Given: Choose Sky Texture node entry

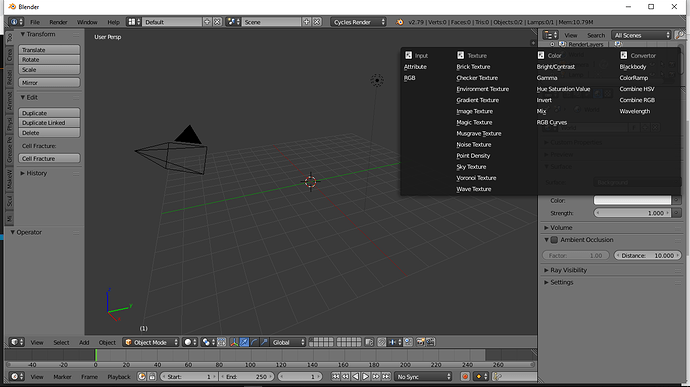Looking at the screenshot, I should coord(471,167).
